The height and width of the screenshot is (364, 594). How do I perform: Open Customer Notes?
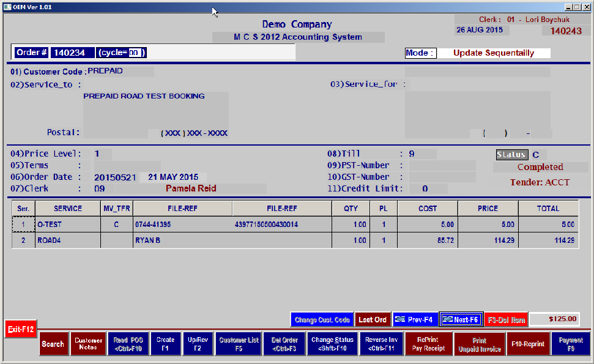pyautogui.click(x=88, y=343)
